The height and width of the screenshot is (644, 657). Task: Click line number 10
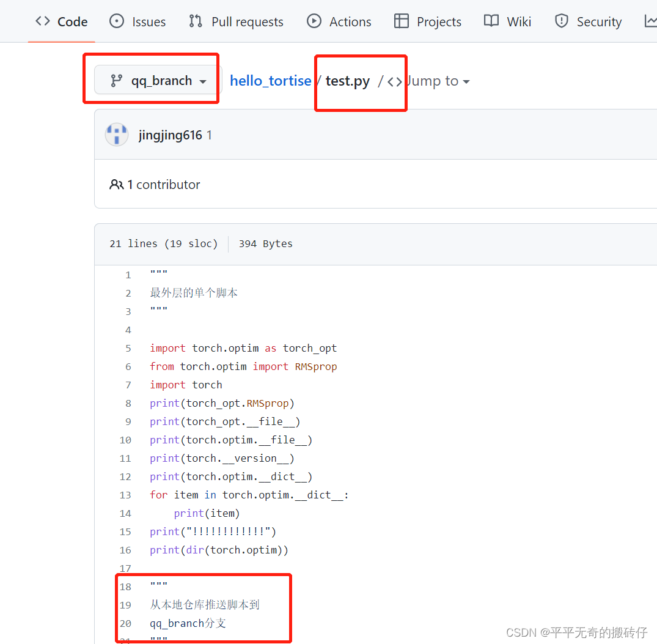(x=125, y=440)
